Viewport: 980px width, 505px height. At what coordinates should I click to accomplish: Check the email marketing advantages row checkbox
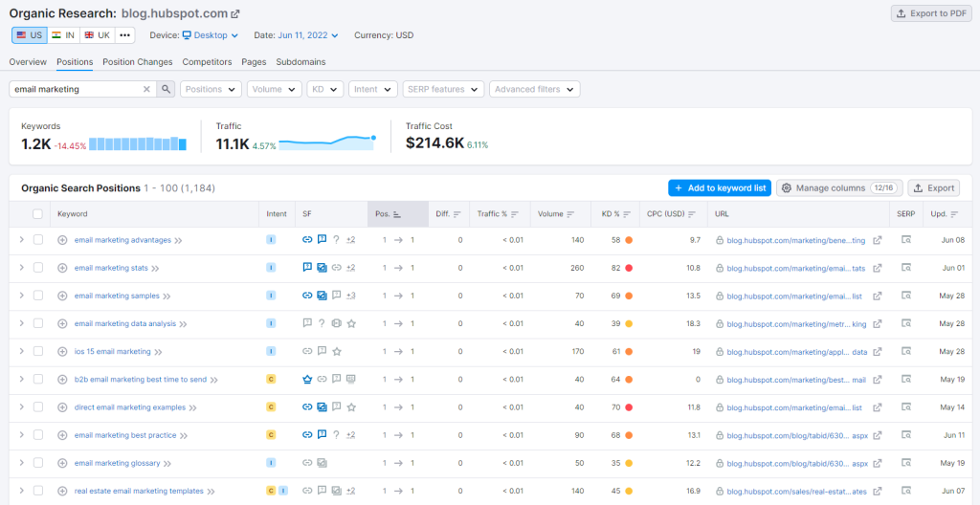[38, 240]
